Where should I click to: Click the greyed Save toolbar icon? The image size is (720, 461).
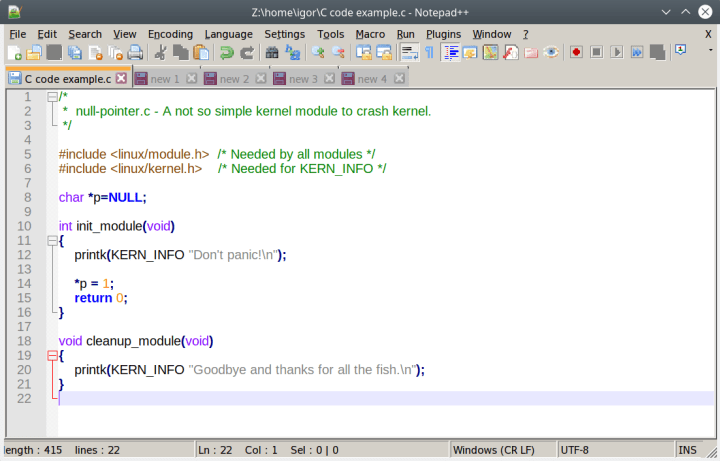[54, 52]
